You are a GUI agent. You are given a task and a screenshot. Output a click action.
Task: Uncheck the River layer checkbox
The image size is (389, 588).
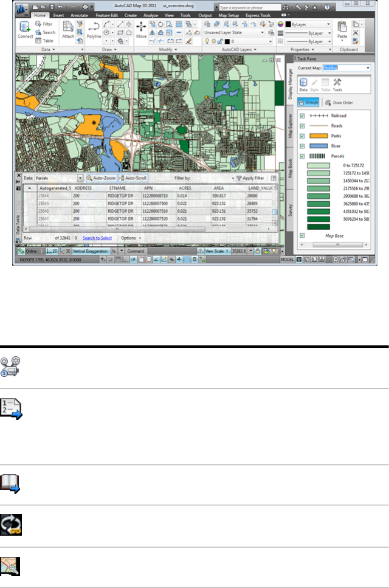pos(303,147)
